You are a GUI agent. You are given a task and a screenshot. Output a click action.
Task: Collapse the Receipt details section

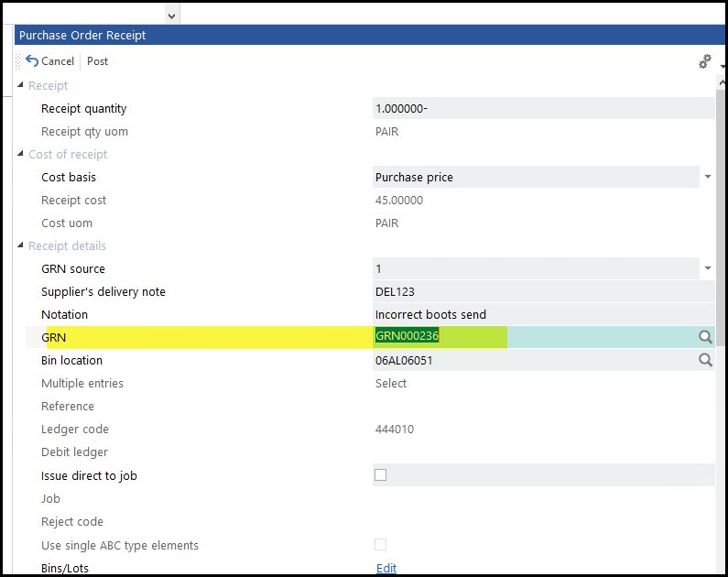click(x=21, y=245)
